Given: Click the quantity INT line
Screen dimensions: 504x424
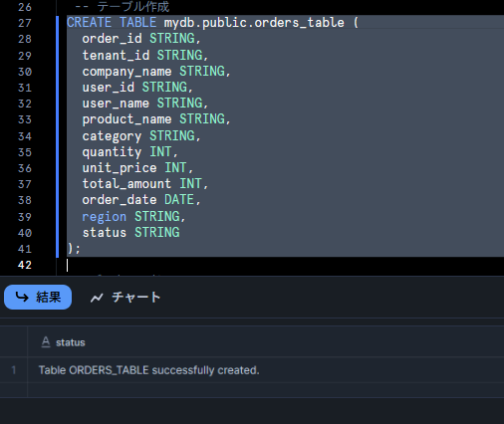Looking at the screenshot, I should click(x=130, y=152).
